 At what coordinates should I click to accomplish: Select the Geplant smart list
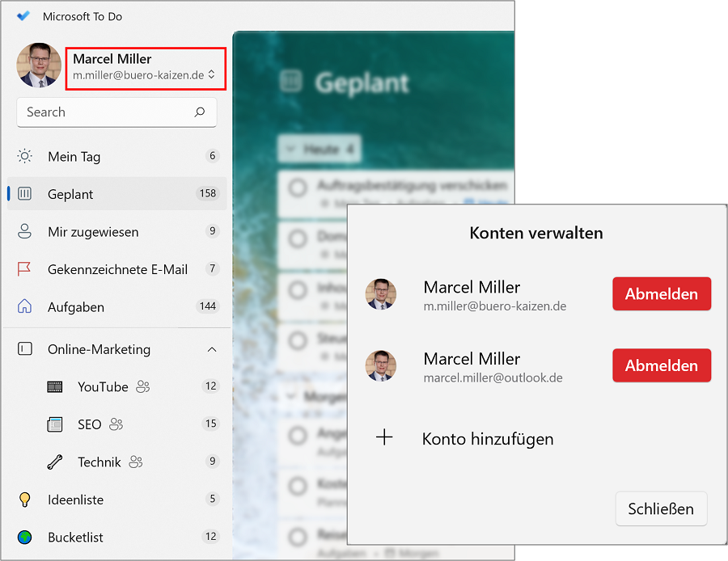[x=116, y=193]
